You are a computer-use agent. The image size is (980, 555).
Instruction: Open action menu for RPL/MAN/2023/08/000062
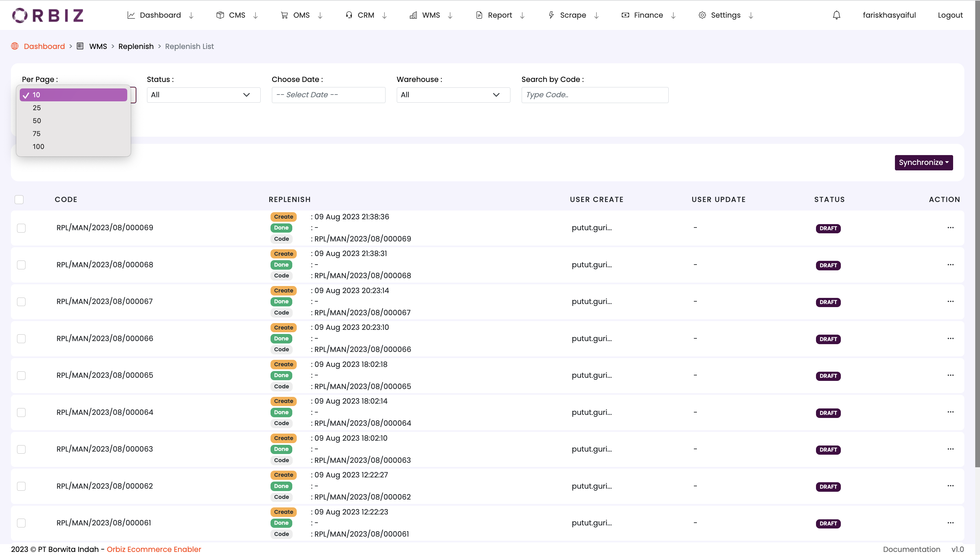(x=950, y=486)
